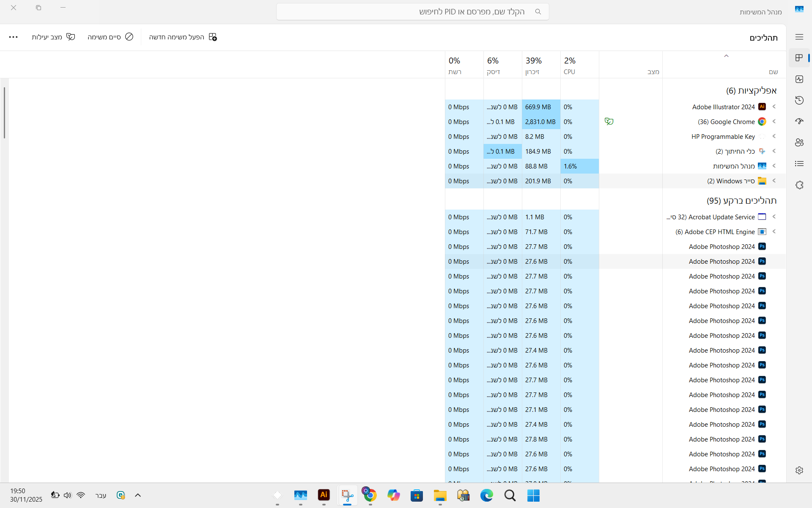This screenshot has height=508, width=812.
Task: Expand the Adobe Illustrator 2024 row
Action: point(774,107)
